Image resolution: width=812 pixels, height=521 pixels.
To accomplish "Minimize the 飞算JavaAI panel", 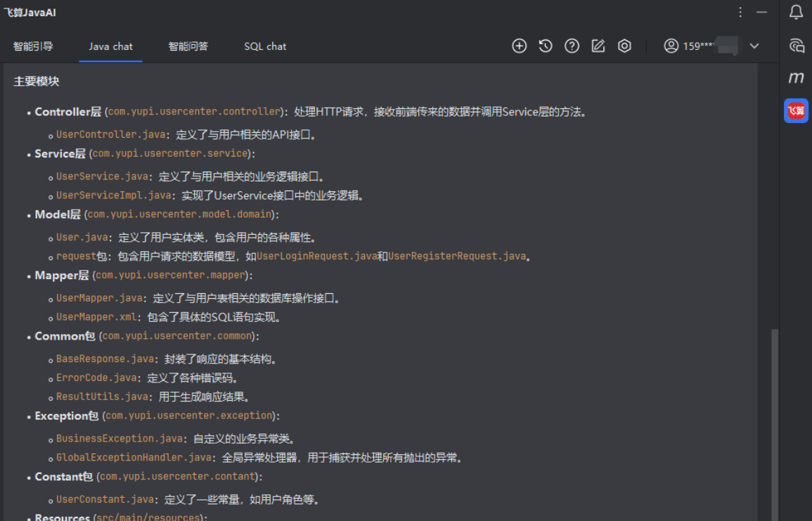I will [x=761, y=13].
